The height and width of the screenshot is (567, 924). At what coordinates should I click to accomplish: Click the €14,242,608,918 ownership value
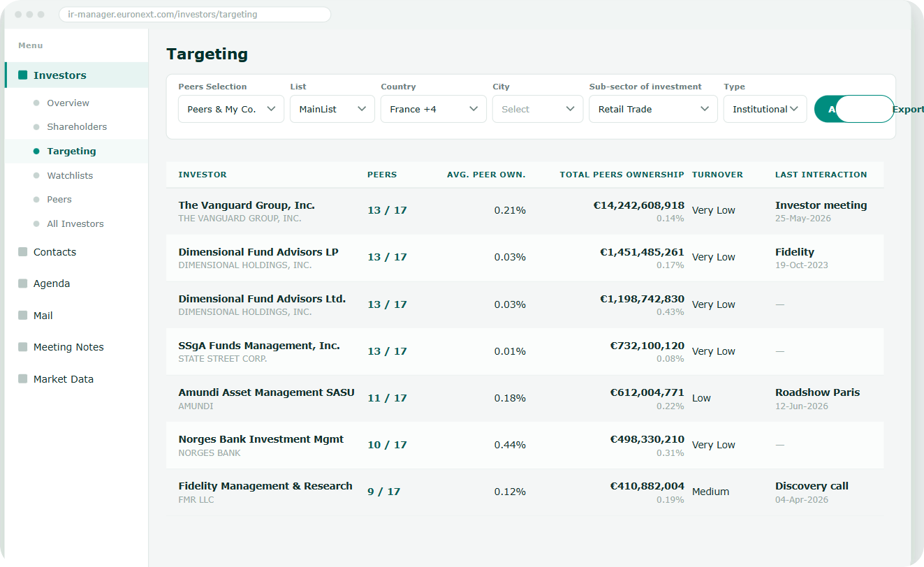point(638,205)
